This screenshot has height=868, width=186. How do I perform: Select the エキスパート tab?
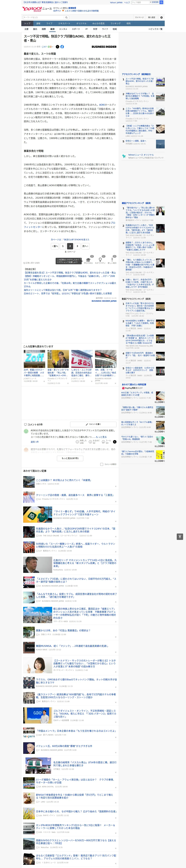coord(64,24)
